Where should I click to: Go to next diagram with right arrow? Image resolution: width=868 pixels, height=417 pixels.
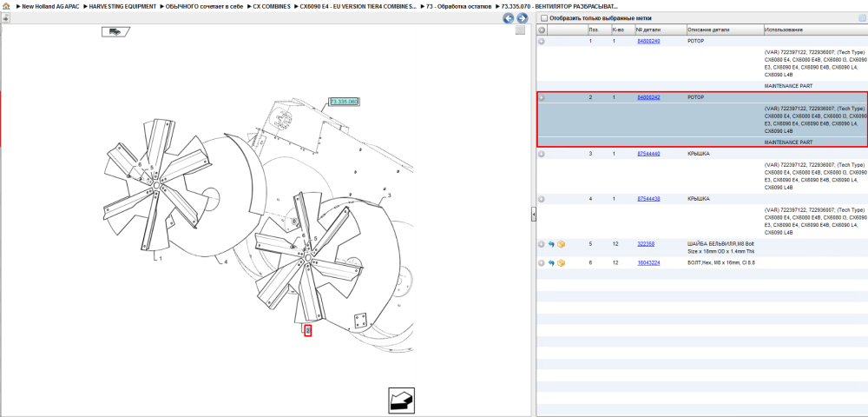click(x=521, y=18)
